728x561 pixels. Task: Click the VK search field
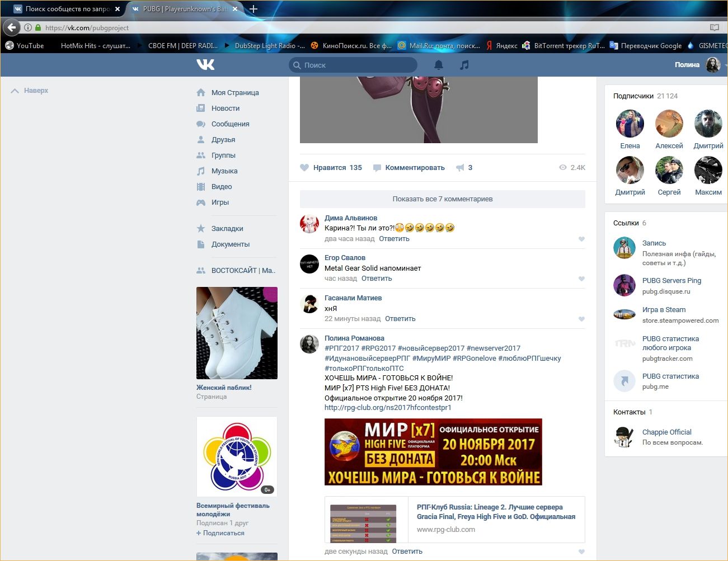coord(353,65)
